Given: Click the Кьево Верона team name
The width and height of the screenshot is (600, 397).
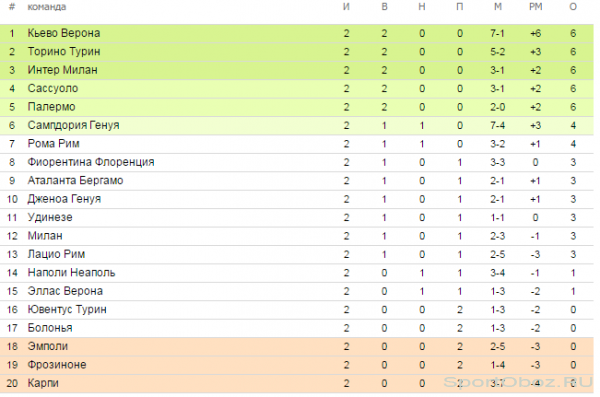Looking at the screenshot, I should point(64,33).
